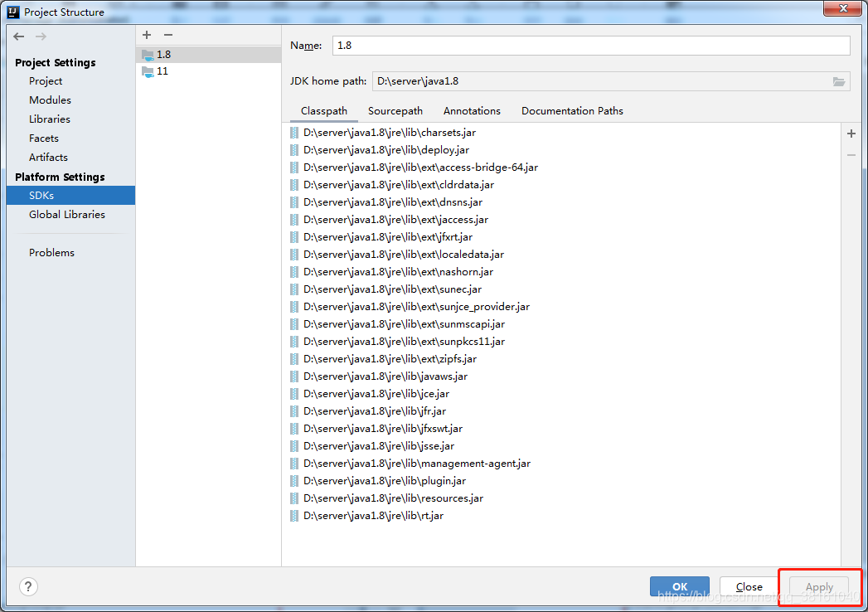Click the Apply button
This screenshot has height=612, width=868.
click(819, 586)
